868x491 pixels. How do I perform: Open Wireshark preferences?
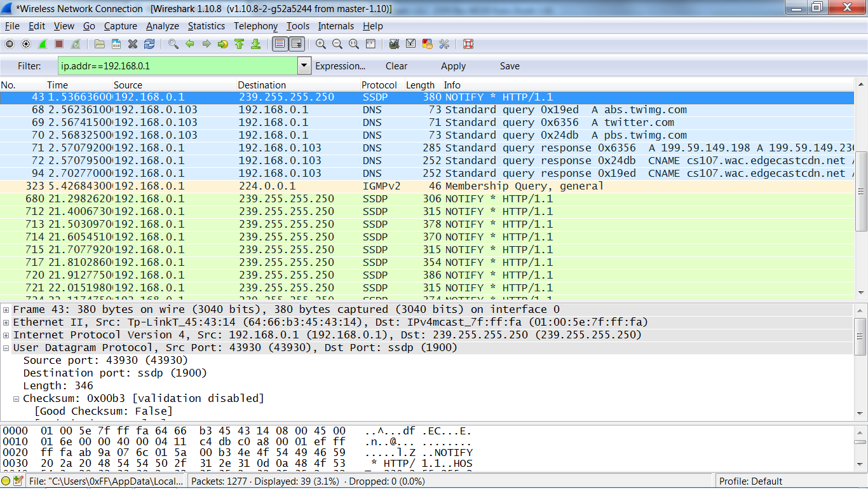[444, 44]
